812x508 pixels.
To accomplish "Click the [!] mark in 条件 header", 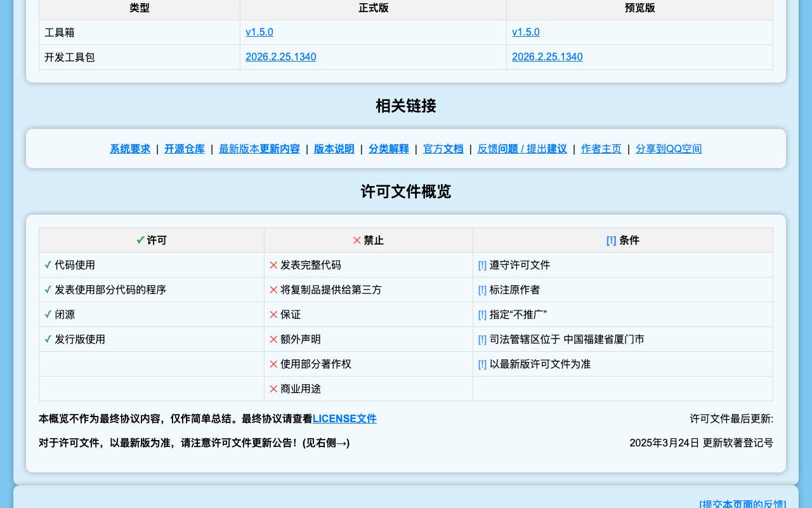I will click(612, 241).
